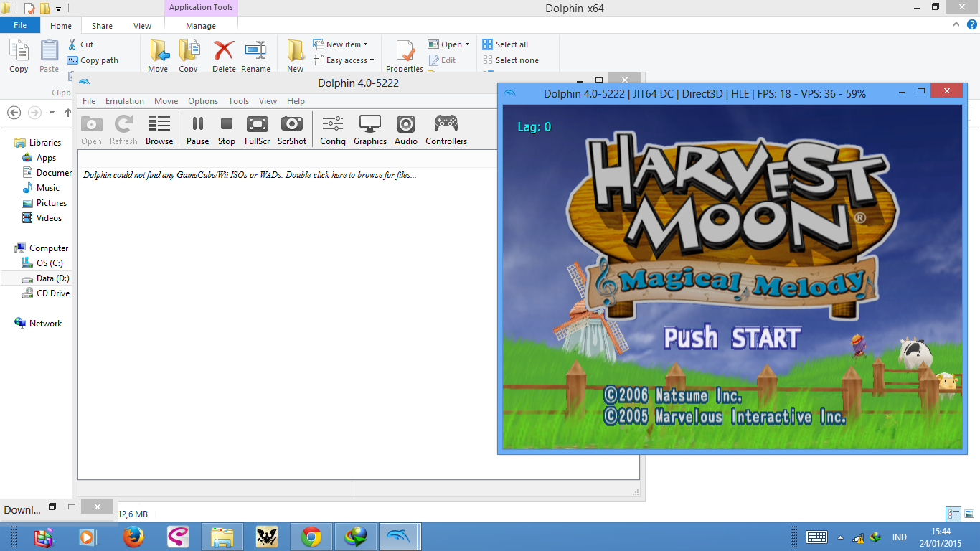Select CD Drive in navigation pane
This screenshot has height=551, width=980.
point(45,293)
